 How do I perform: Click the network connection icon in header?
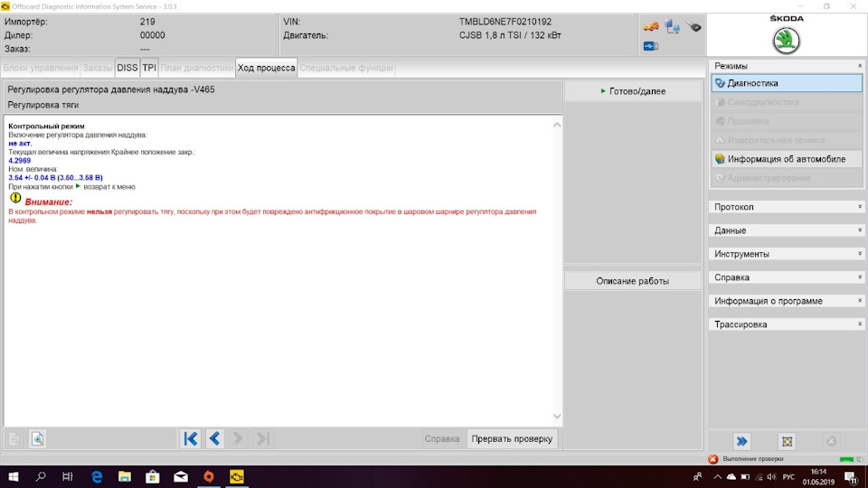pyautogui.click(x=672, y=26)
